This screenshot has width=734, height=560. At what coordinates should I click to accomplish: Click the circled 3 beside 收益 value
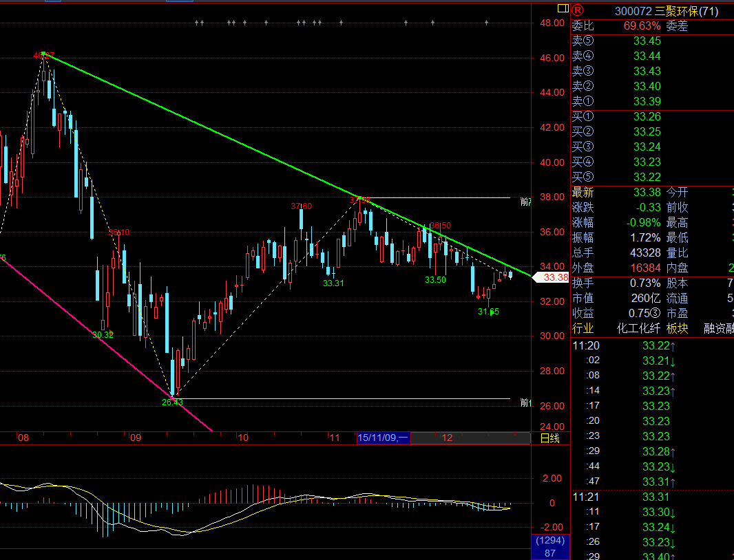656,314
